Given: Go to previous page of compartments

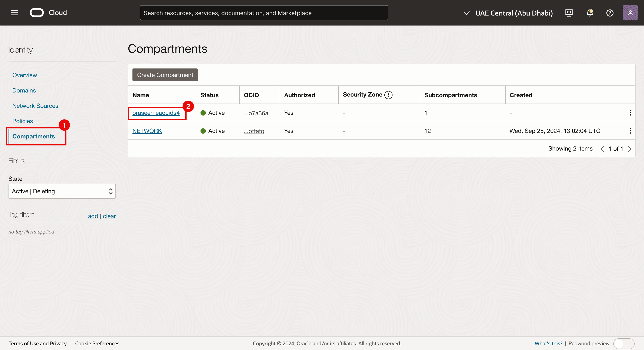Looking at the screenshot, I should (x=602, y=149).
